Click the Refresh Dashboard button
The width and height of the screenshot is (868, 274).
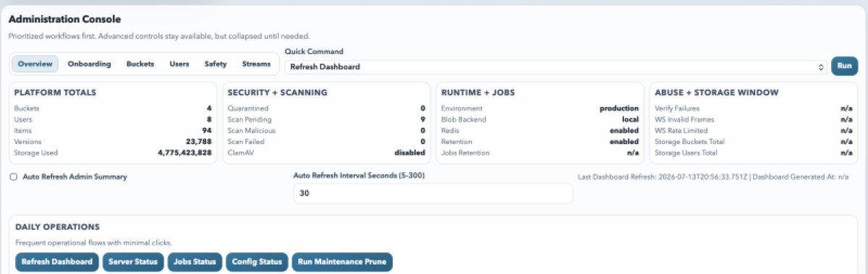pos(56,262)
